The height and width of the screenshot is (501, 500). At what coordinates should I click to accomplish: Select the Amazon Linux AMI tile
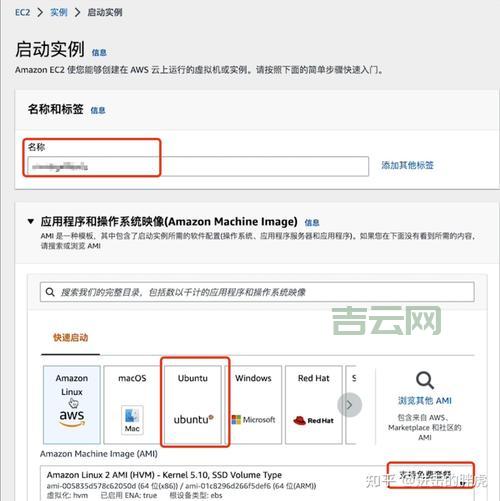[x=72, y=405]
